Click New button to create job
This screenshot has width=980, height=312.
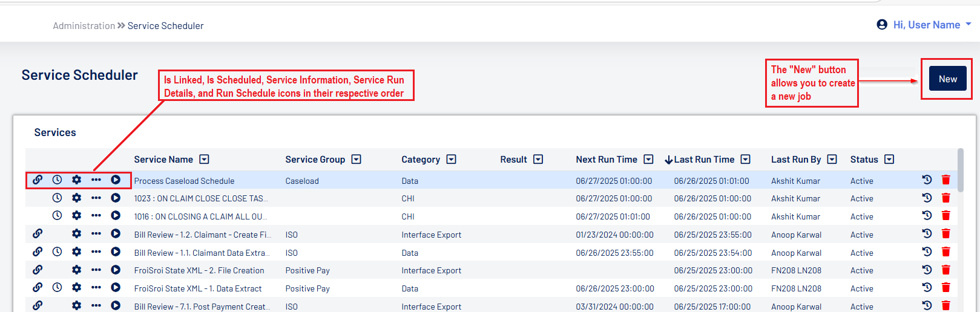(x=947, y=79)
